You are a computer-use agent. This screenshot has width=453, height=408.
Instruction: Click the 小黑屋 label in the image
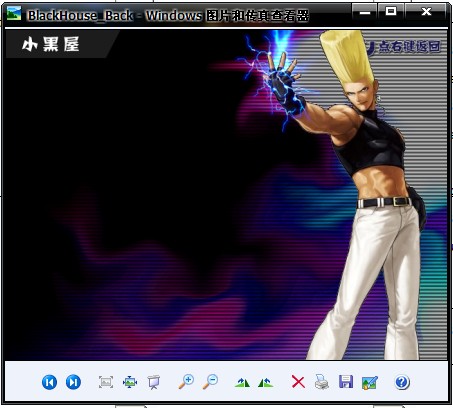point(51,44)
